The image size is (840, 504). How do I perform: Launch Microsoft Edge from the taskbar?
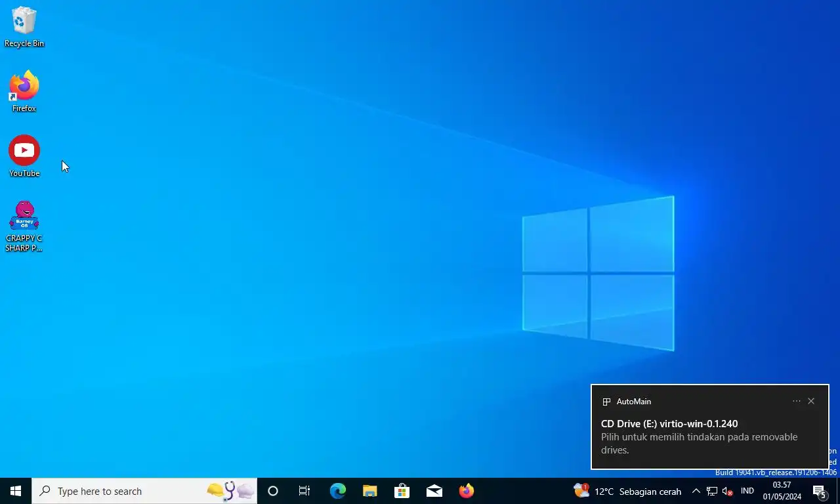point(337,491)
